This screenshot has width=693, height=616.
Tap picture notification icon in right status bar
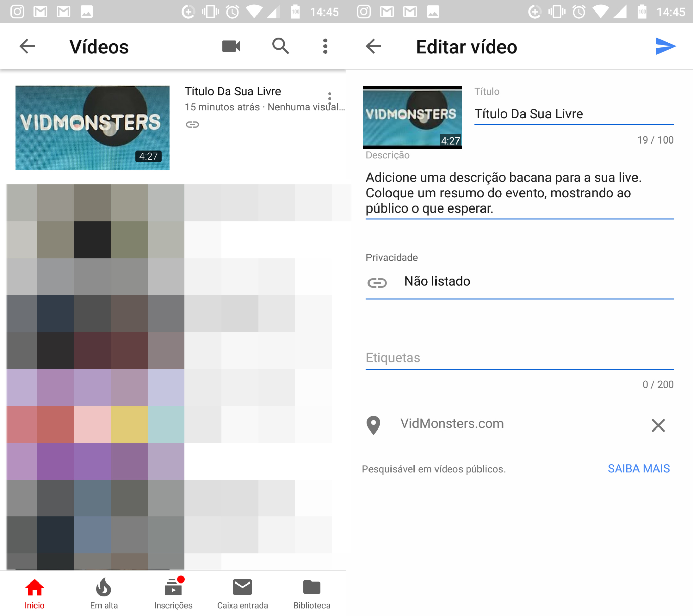tap(432, 12)
